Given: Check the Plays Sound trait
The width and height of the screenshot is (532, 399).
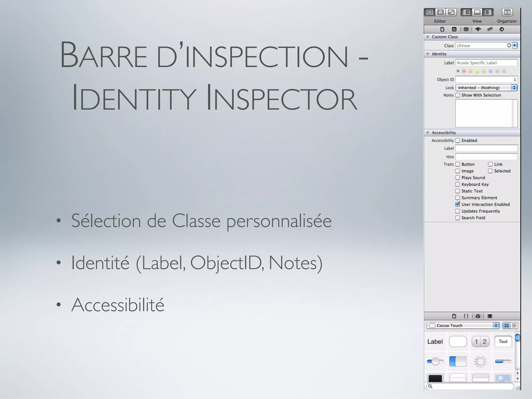Looking at the screenshot, I should 457,178.
